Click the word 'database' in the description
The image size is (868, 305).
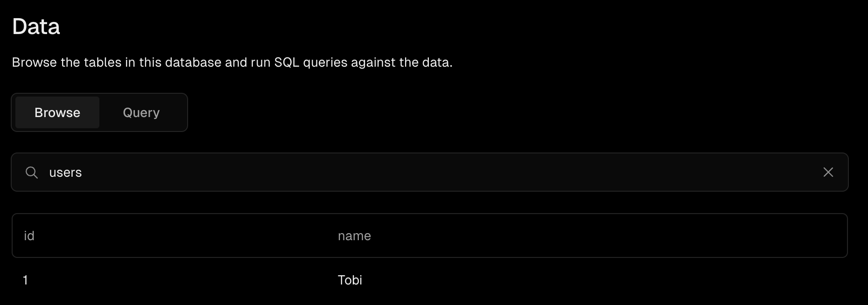193,62
